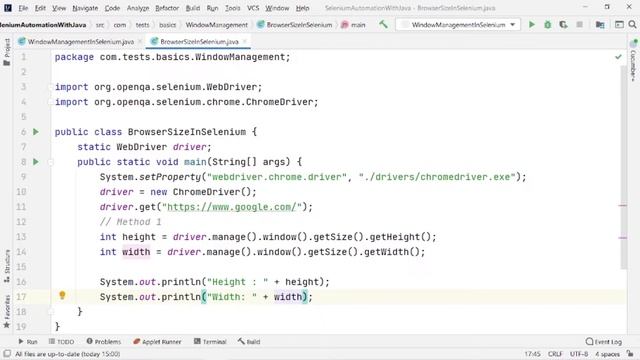The width and height of the screenshot is (640, 360).
Task: Open the run configuration dropdown
Action: (458, 24)
